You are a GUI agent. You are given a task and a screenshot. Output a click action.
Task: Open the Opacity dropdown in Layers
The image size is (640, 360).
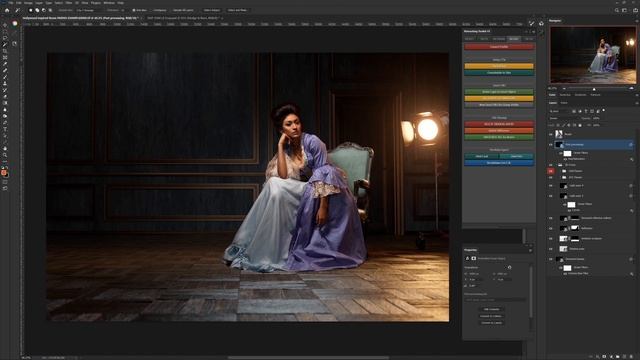tap(596, 118)
